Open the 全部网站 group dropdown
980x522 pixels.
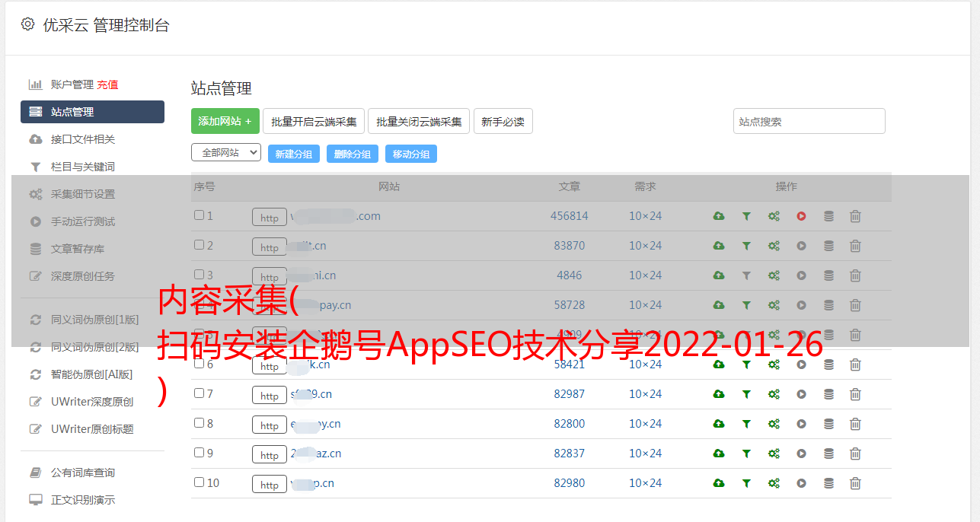click(225, 153)
